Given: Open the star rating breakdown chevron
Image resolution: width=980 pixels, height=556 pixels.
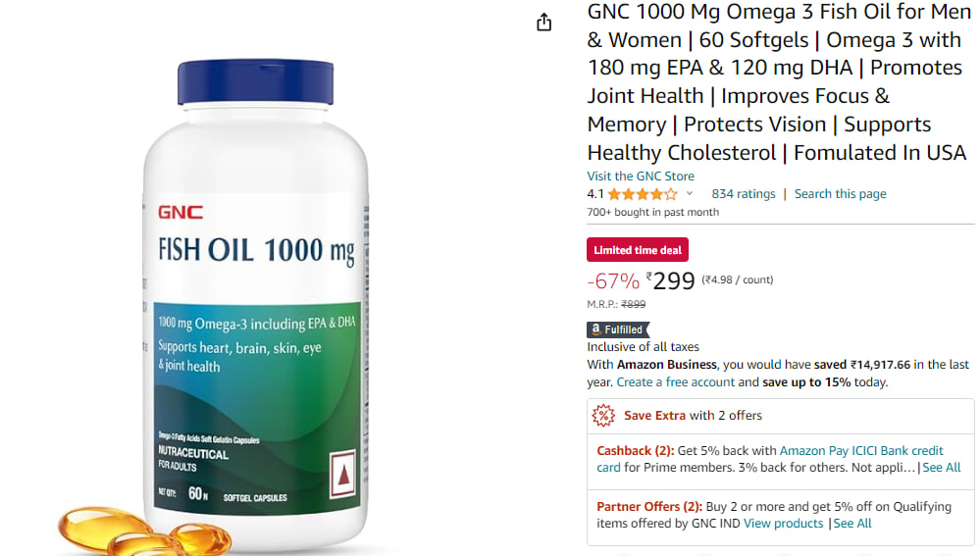Looking at the screenshot, I should coord(690,193).
